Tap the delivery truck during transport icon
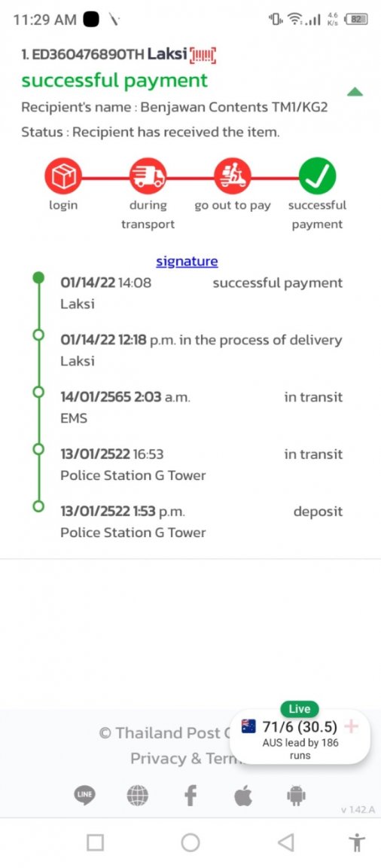Viewport: 381px width, 868px height. 148,176
